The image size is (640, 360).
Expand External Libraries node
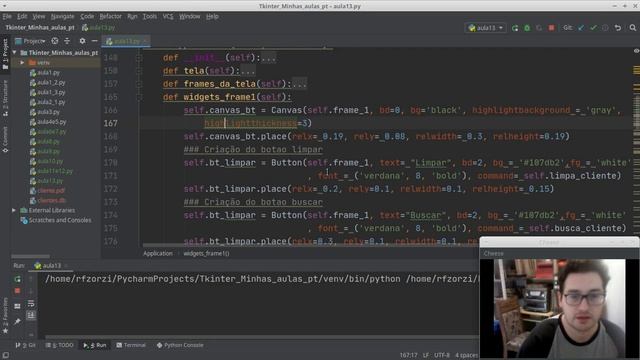click(x=14, y=210)
